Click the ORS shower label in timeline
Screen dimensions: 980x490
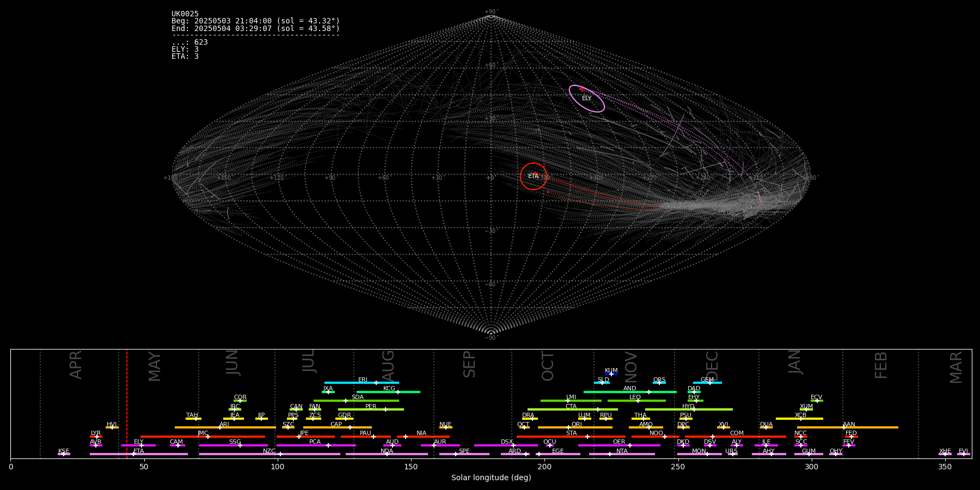659,380
